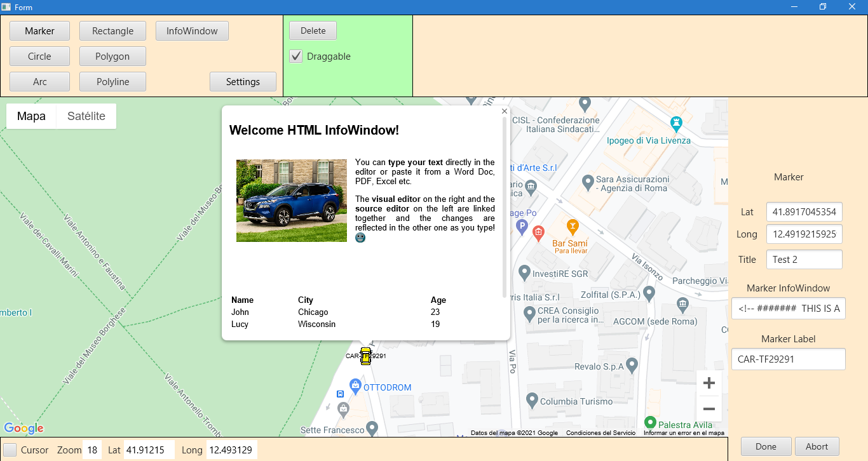The height and width of the screenshot is (461, 868).
Task: Zoom out with the map minus button
Action: coord(710,410)
